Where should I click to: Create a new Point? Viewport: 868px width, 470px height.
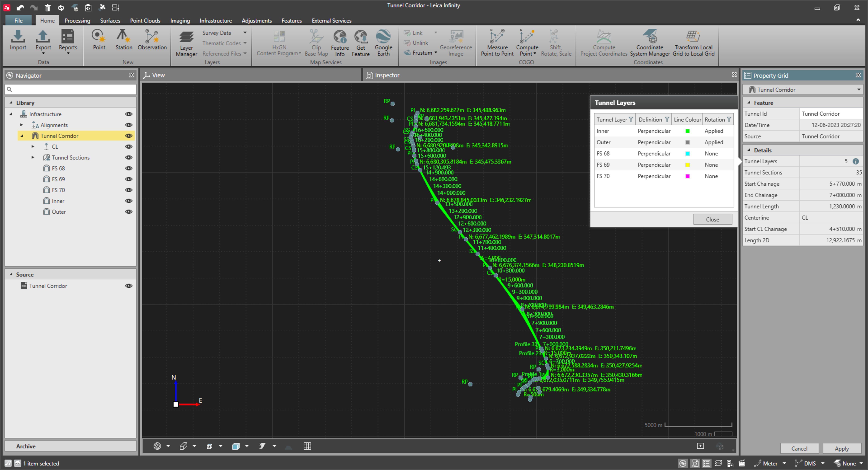pyautogui.click(x=99, y=40)
